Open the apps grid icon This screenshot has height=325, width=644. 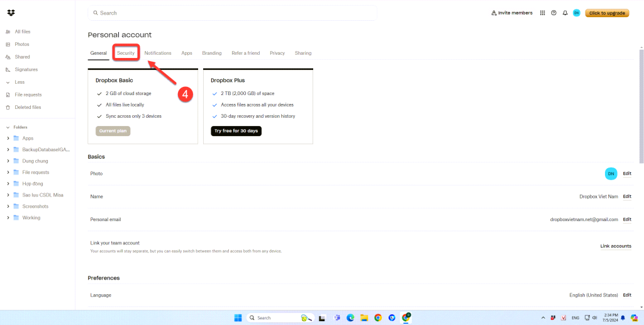click(543, 13)
